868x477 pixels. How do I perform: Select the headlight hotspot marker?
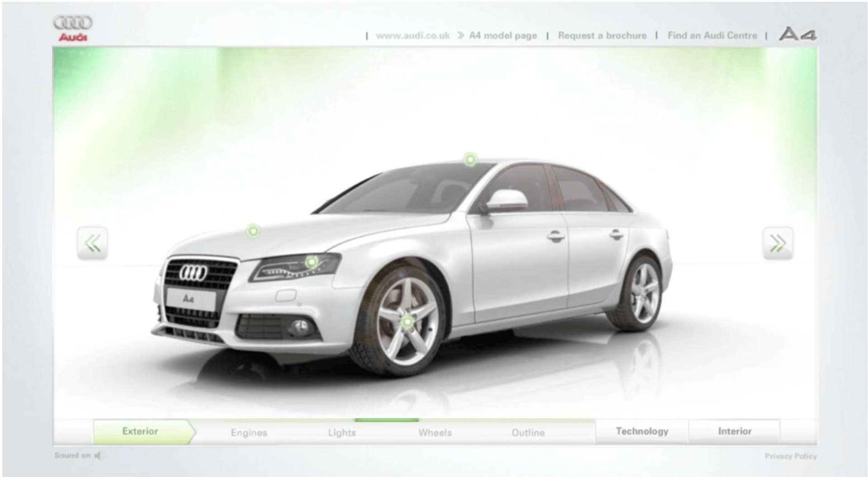coord(311,262)
